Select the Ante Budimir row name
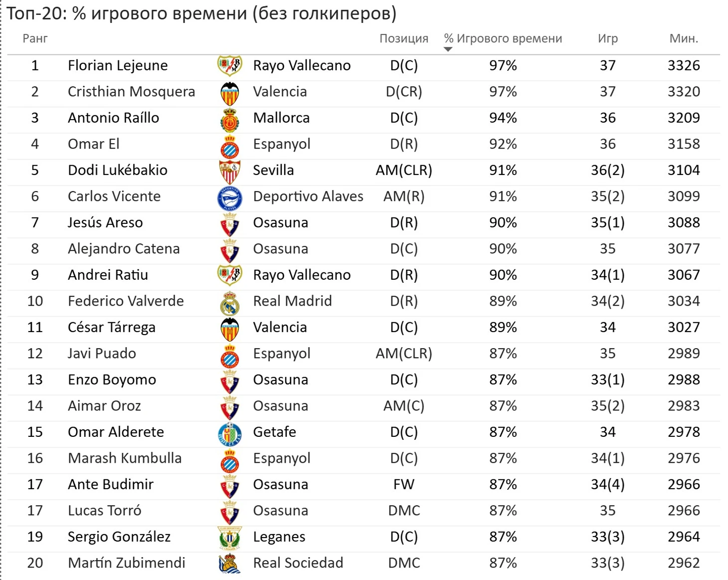 pos(111,484)
